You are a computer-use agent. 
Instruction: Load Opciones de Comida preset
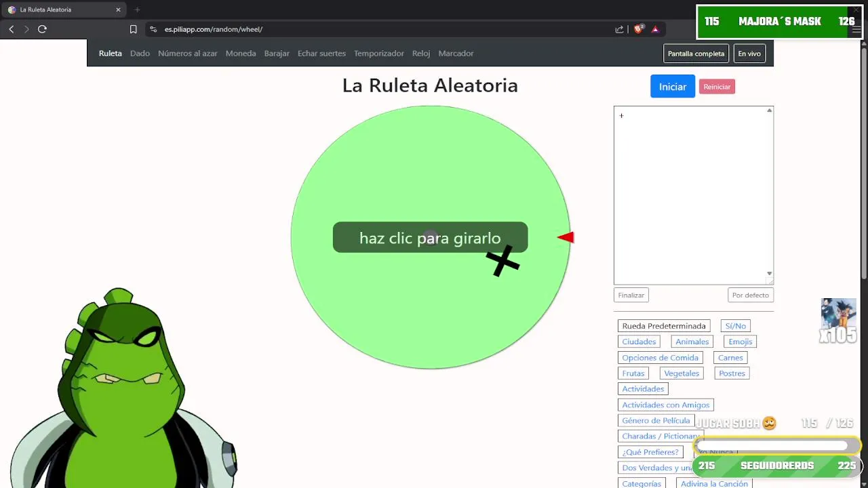pyautogui.click(x=660, y=358)
